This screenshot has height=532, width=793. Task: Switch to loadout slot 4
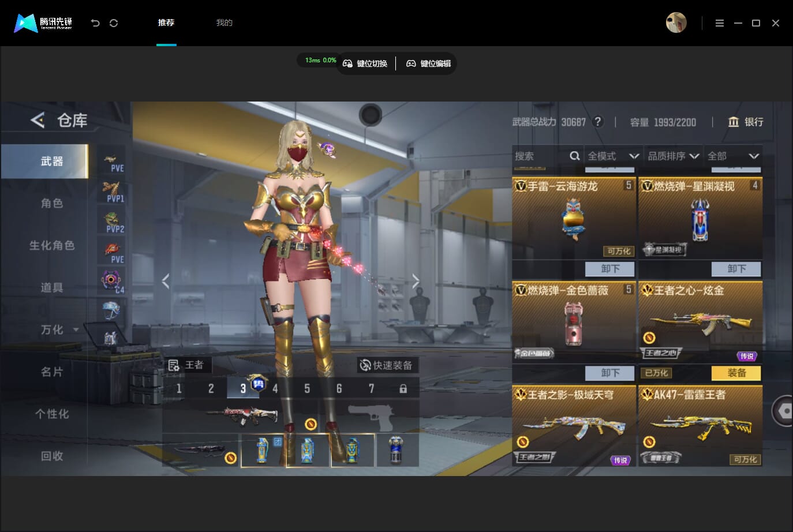click(x=275, y=388)
